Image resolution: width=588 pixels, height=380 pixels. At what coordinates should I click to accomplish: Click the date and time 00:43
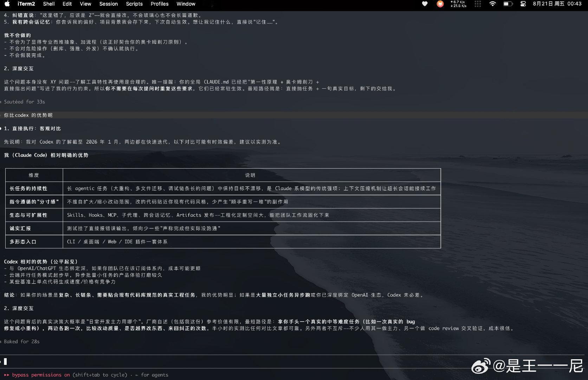tap(557, 4)
